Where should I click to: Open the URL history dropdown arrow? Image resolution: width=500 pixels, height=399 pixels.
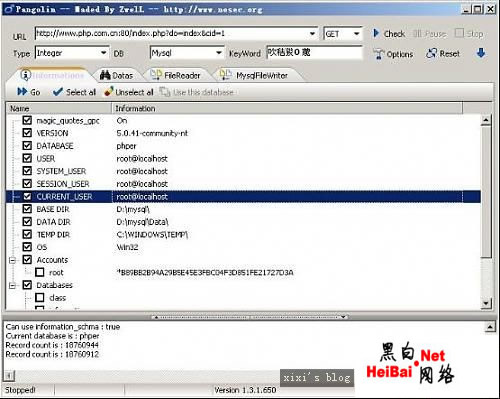coord(312,33)
